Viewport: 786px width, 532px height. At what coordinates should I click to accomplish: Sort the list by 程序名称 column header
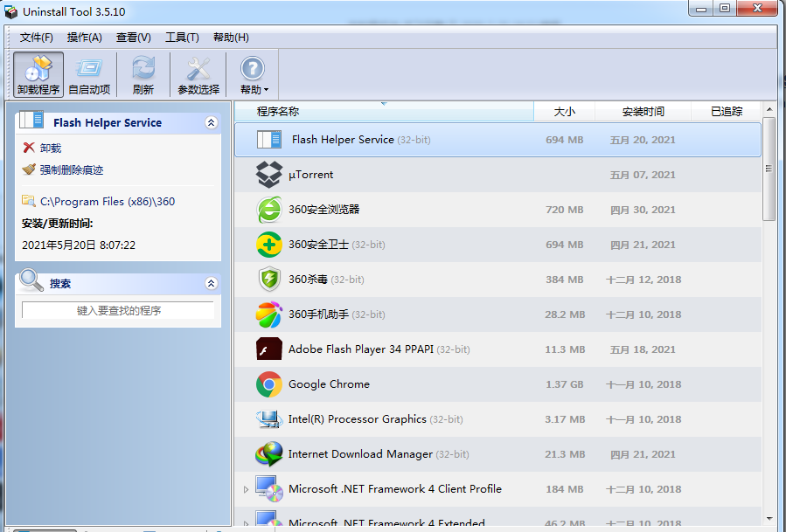pyautogui.click(x=384, y=111)
